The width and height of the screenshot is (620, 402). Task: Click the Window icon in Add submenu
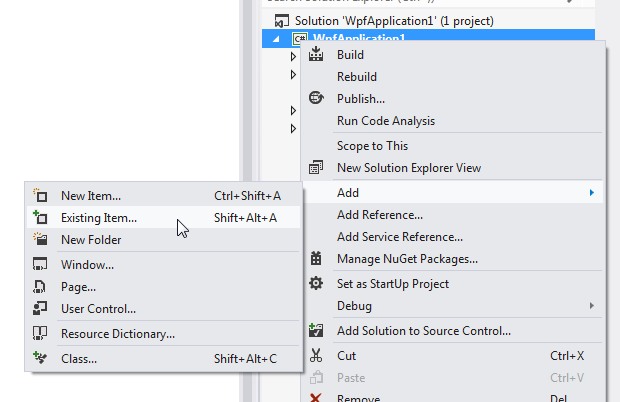click(41, 265)
